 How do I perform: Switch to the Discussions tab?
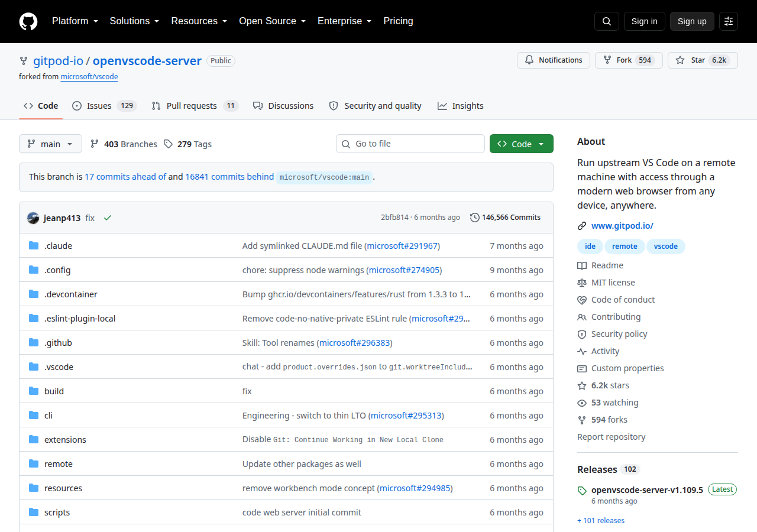tap(283, 106)
